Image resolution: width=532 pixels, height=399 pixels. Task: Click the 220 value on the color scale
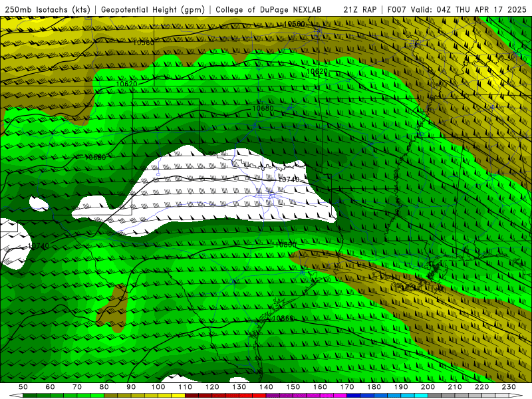pyautogui.click(x=482, y=387)
